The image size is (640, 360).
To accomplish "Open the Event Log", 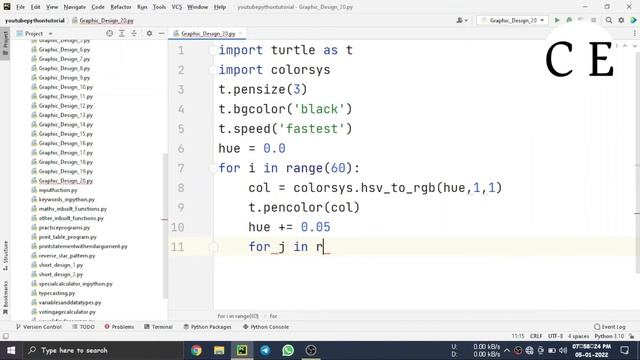I will 610,327.
